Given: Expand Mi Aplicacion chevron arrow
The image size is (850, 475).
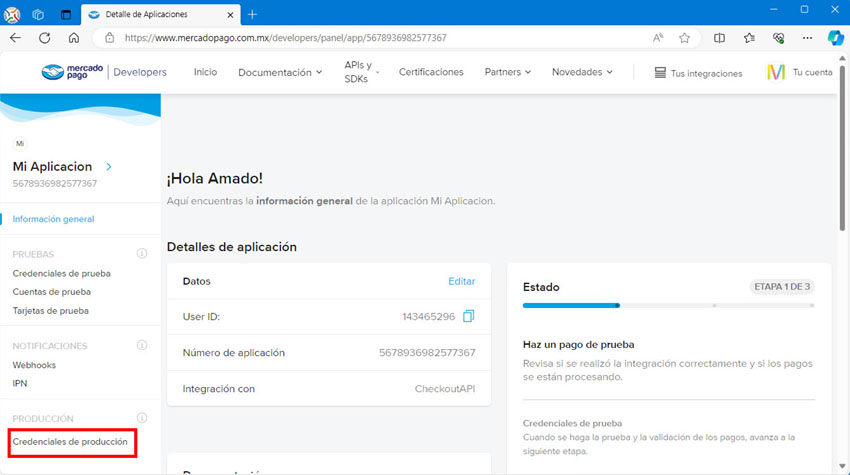Looking at the screenshot, I should [x=109, y=166].
